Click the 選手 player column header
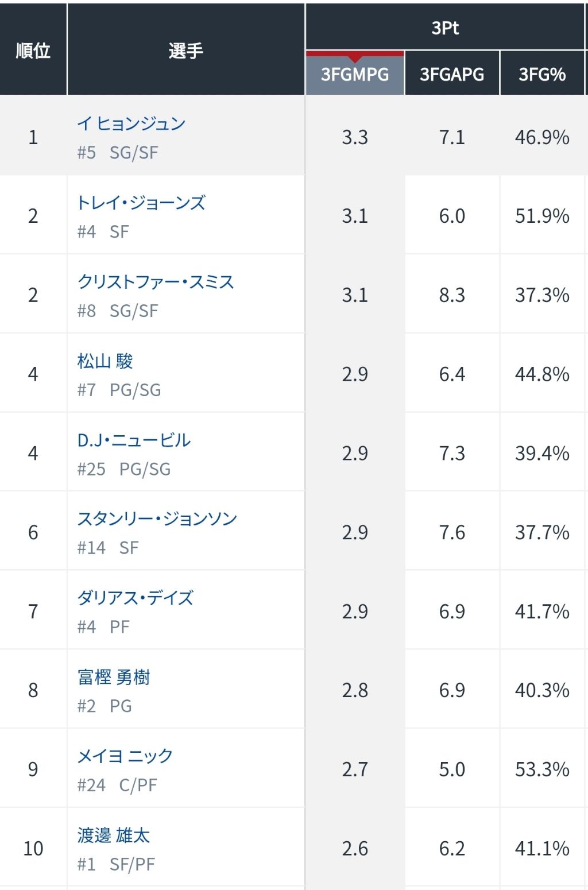The width and height of the screenshot is (588, 890). [185, 51]
